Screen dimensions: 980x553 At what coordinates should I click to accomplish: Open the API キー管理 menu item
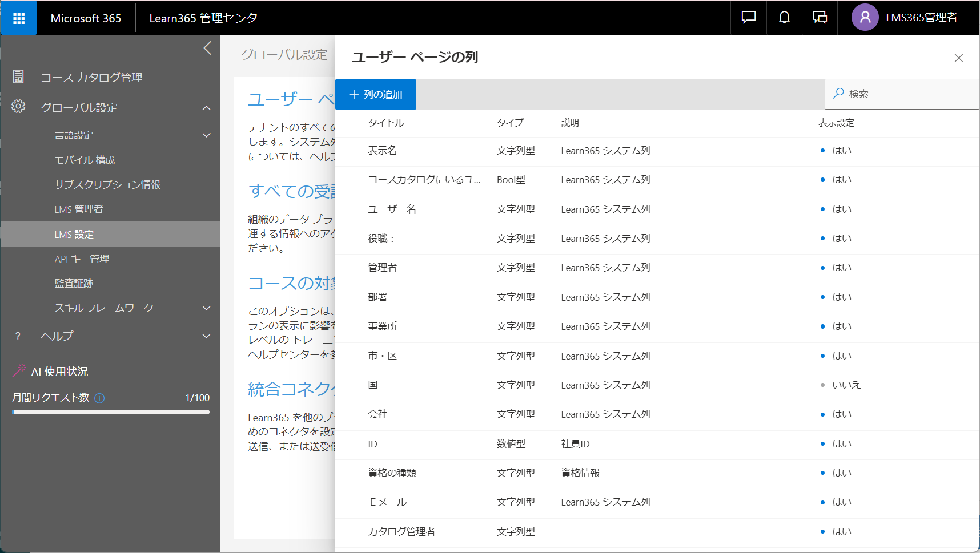tap(82, 259)
